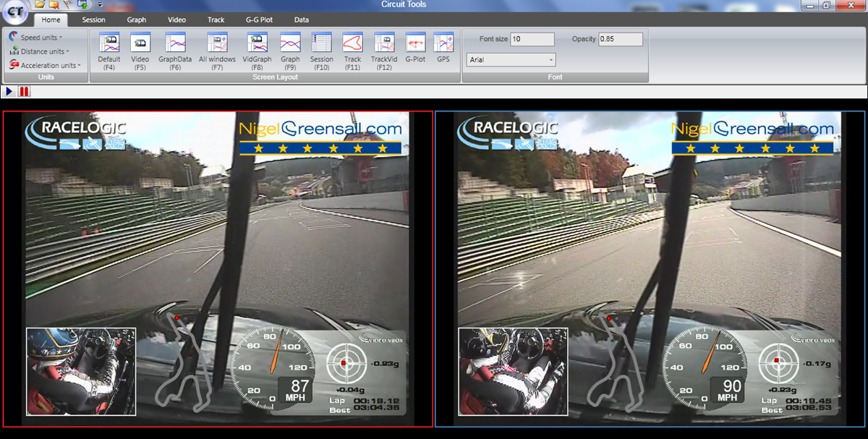
Task: Show All windows (F7) layout
Action: [x=217, y=43]
